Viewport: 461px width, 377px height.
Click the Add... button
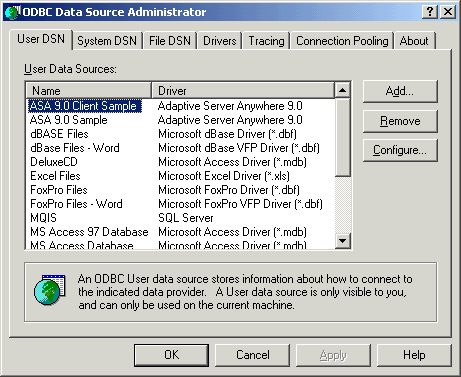400,91
